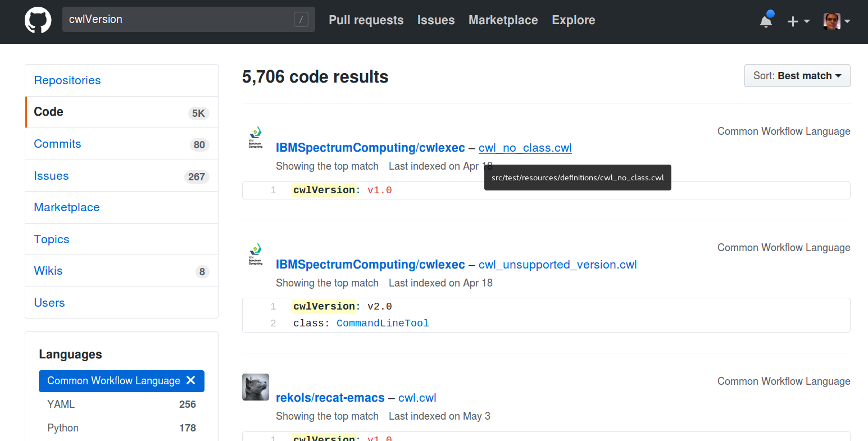868x441 pixels.
Task: Open the user avatar profile menu
Action: coord(837,21)
